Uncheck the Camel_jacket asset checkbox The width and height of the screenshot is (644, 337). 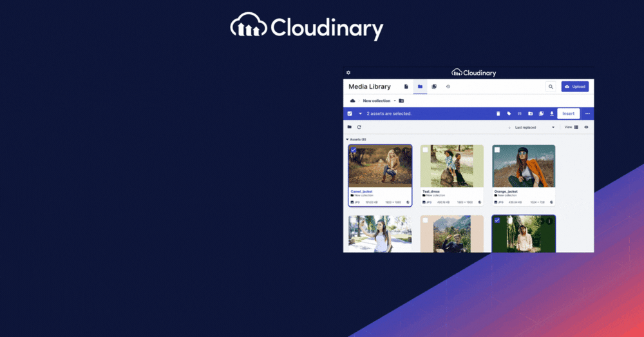pos(354,150)
